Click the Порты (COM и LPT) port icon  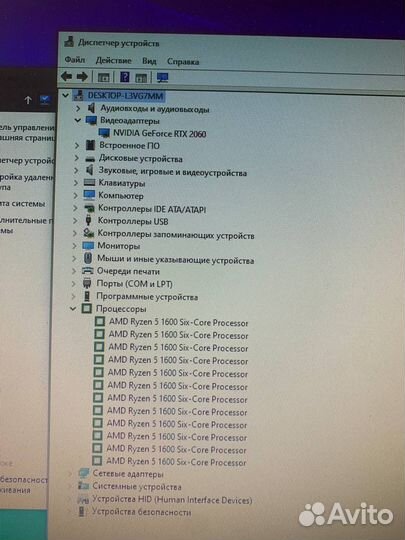[x=87, y=283]
